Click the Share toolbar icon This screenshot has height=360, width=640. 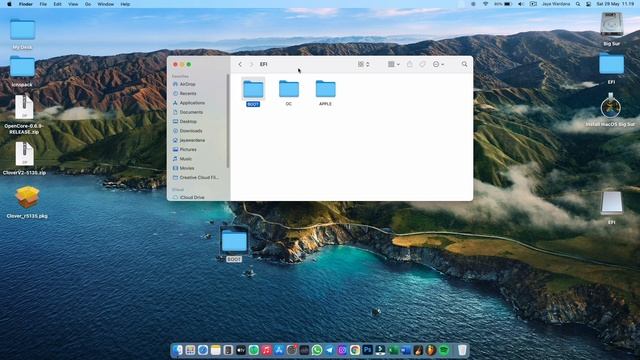410,64
